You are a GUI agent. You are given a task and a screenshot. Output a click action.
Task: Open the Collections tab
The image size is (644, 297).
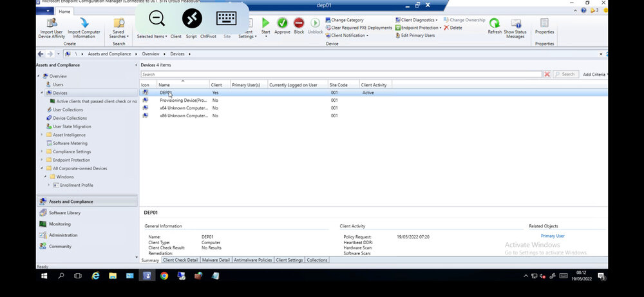click(317, 260)
